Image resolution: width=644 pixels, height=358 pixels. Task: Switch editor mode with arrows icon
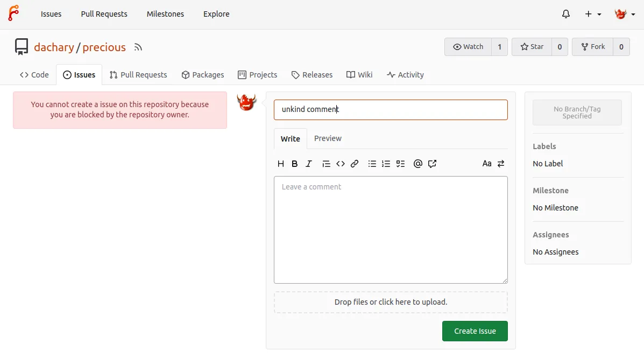pyautogui.click(x=501, y=164)
